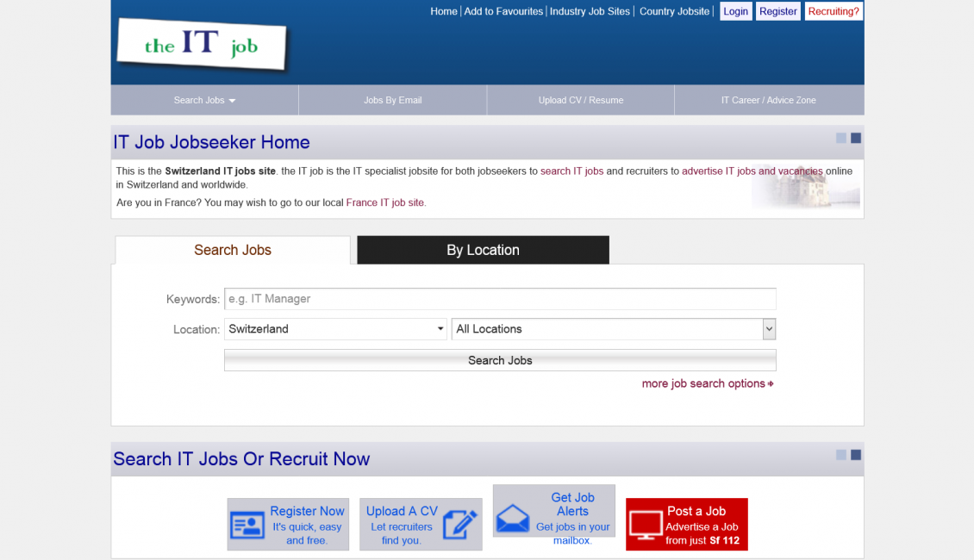Viewport: 974px width, 560px height.
Task: Open Jobs By Email in navigation bar
Action: [392, 100]
